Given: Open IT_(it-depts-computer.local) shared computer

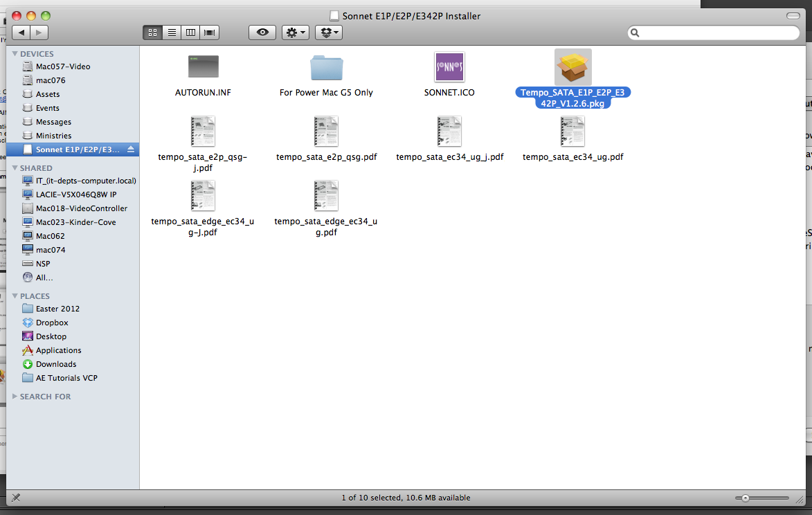Looking at the screenshot, I should pyautogui.click(x=73, y=181).
